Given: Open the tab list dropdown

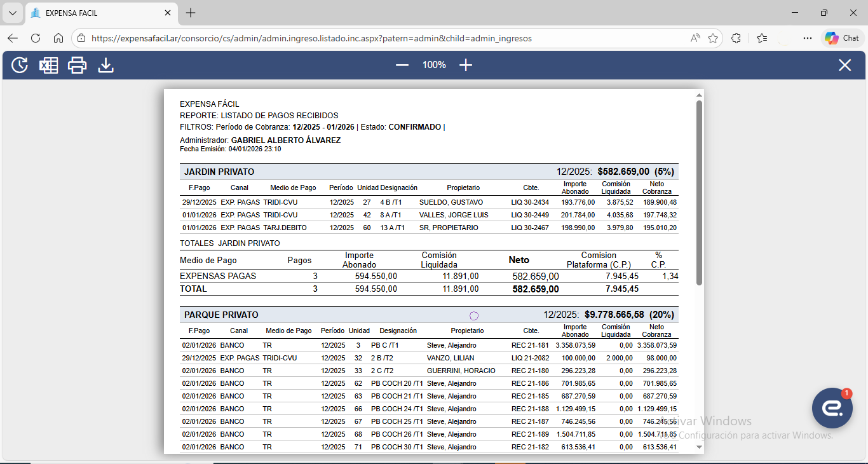Looking at the screenshot, I should (x=13, y=13).
